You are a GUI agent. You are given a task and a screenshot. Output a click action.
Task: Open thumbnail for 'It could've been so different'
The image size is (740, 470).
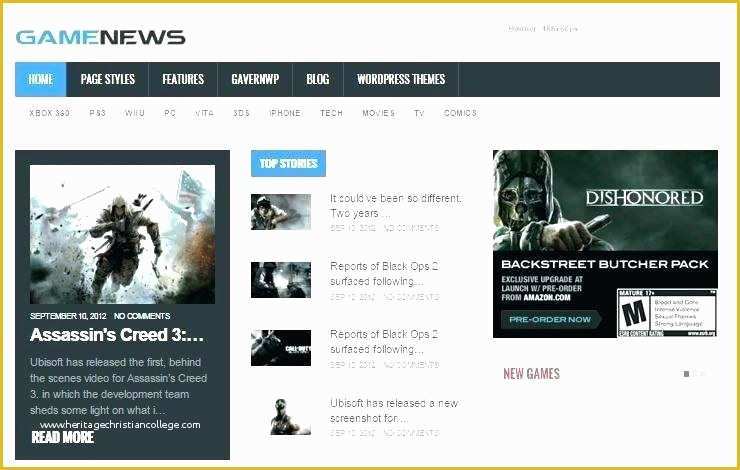[x=281, y=212]
